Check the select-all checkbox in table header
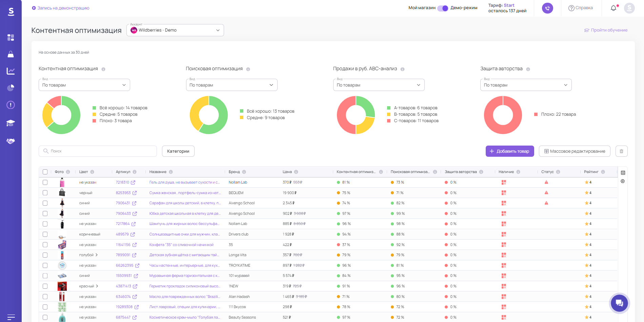This screenshot has height=322, width=644. [x=45, y=172]
